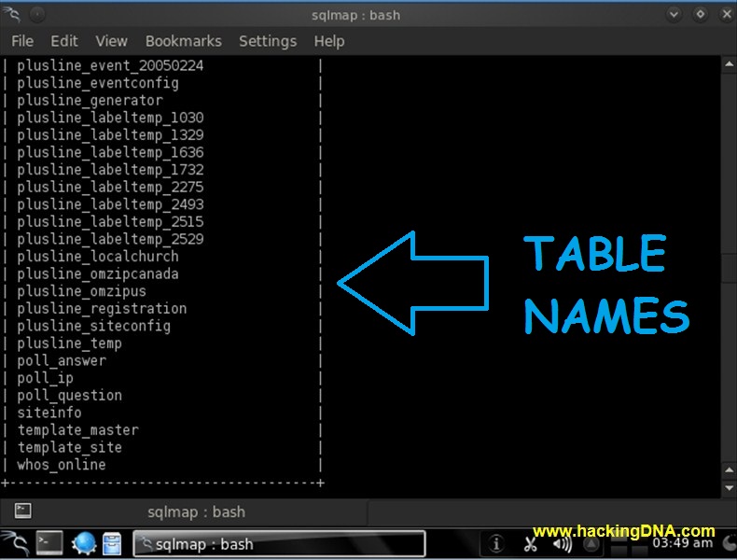Show hidden tray icons arrow

coord(591,544)
